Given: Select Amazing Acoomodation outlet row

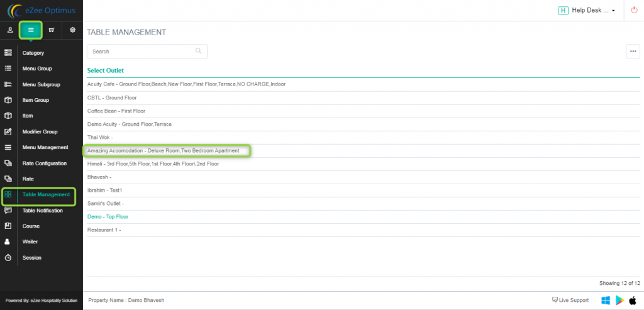Looking at the screenshot, I should click(363, 151).
